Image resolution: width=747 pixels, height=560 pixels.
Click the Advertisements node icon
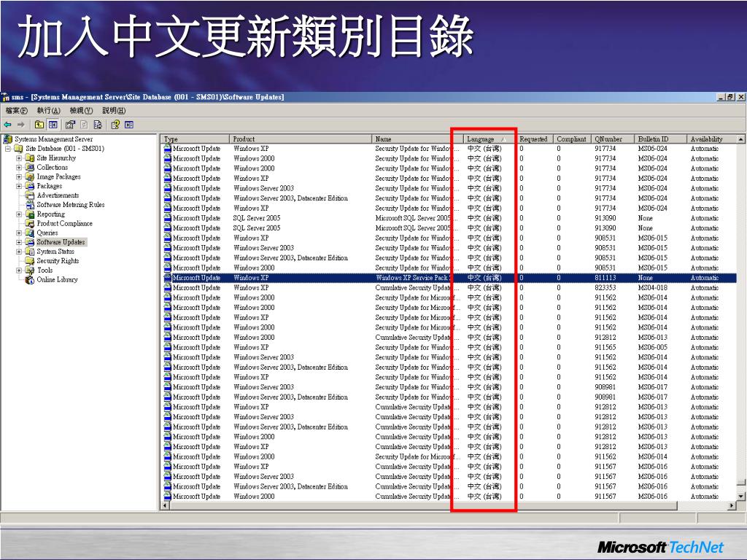[x=29, y=195]
